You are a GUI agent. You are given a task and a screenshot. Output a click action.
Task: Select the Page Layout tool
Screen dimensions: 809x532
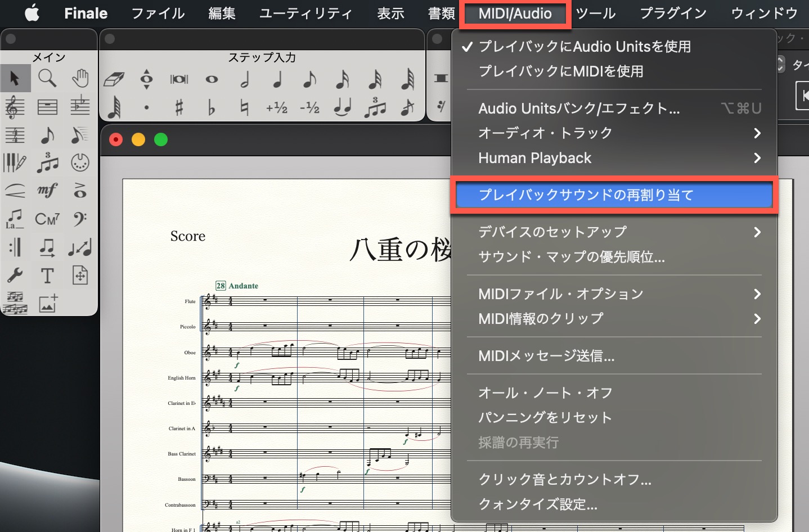(x=80, y=276)
